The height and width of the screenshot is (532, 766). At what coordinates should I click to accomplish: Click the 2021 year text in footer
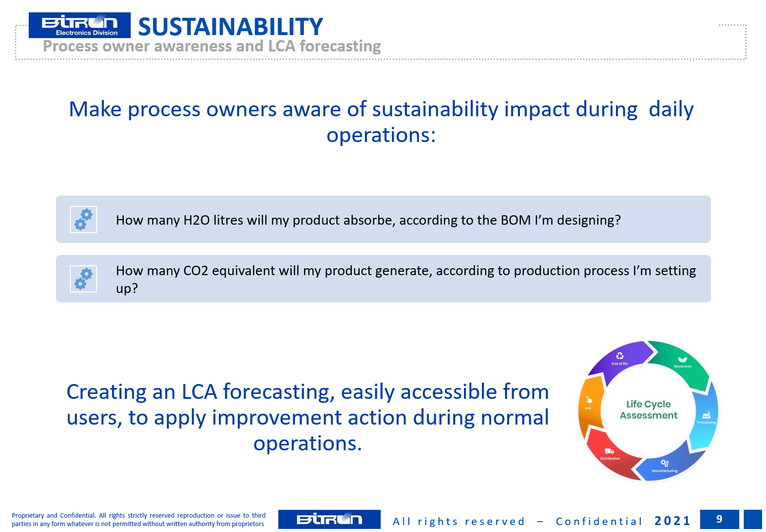point(672,521)
